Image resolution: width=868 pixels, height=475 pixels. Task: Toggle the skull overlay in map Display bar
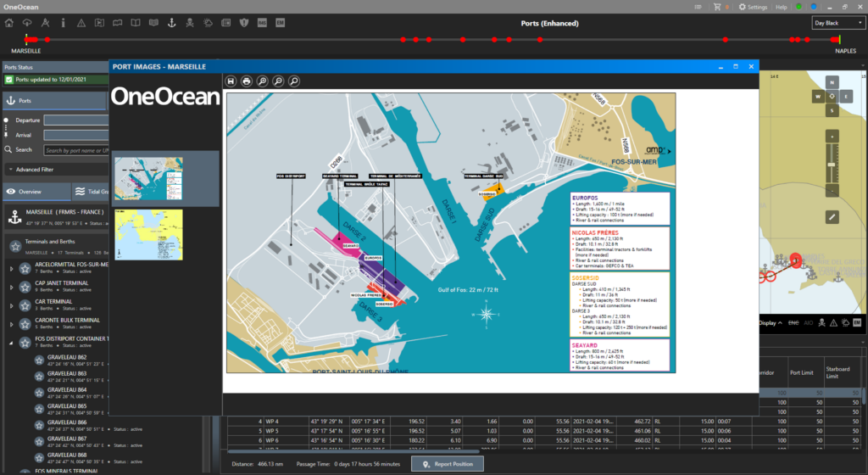tap(821, 323)
